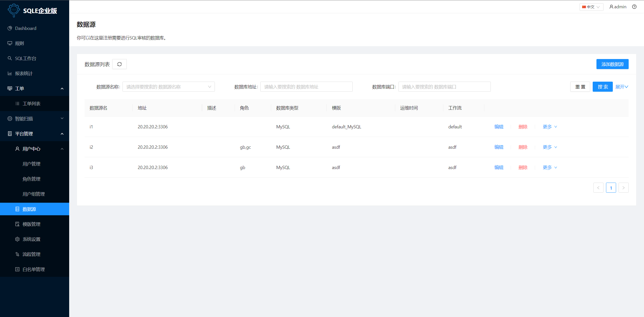644x317 pixels.
Task: Open Dashboard in the sidebar
Action: [x=34, y=28]
